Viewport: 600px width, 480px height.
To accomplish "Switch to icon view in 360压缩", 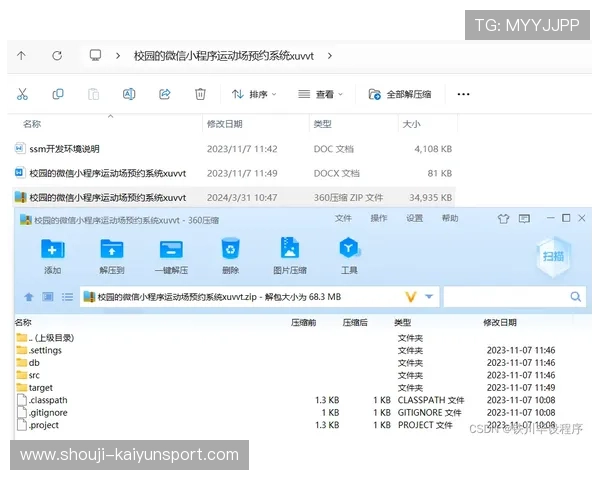I will click(48, 297).
